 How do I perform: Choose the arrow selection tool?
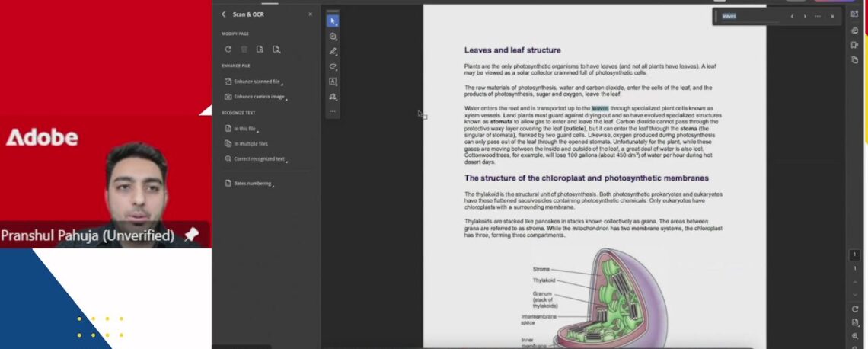(x=333, y=21)
